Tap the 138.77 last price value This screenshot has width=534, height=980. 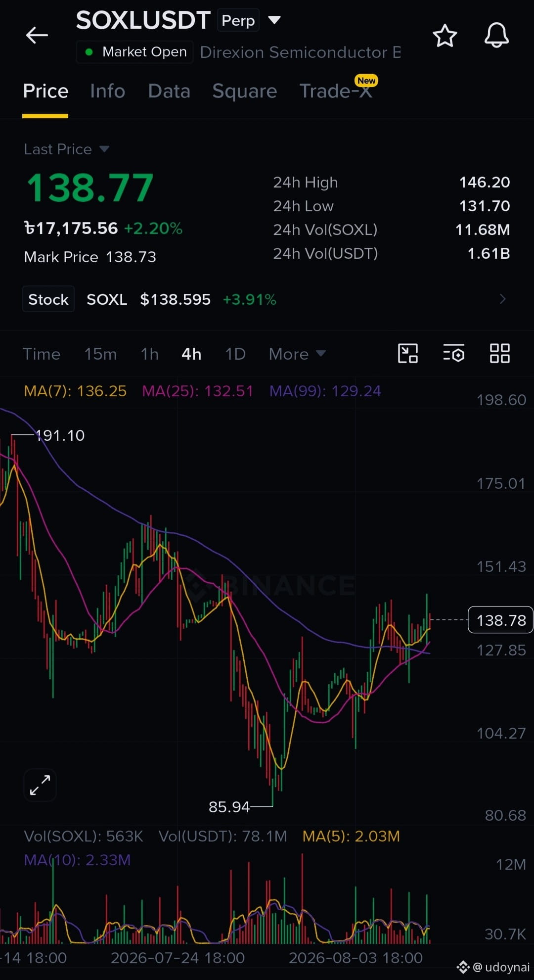point(90,188)
